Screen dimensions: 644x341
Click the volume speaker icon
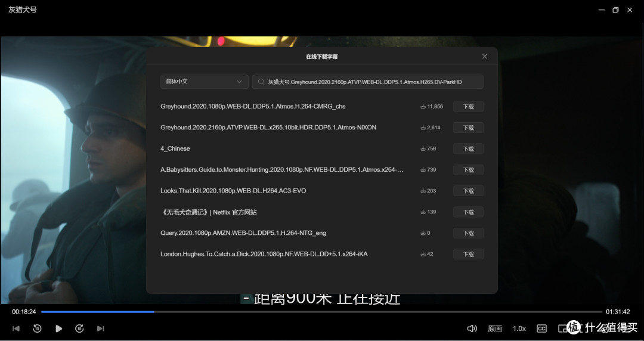472,328
